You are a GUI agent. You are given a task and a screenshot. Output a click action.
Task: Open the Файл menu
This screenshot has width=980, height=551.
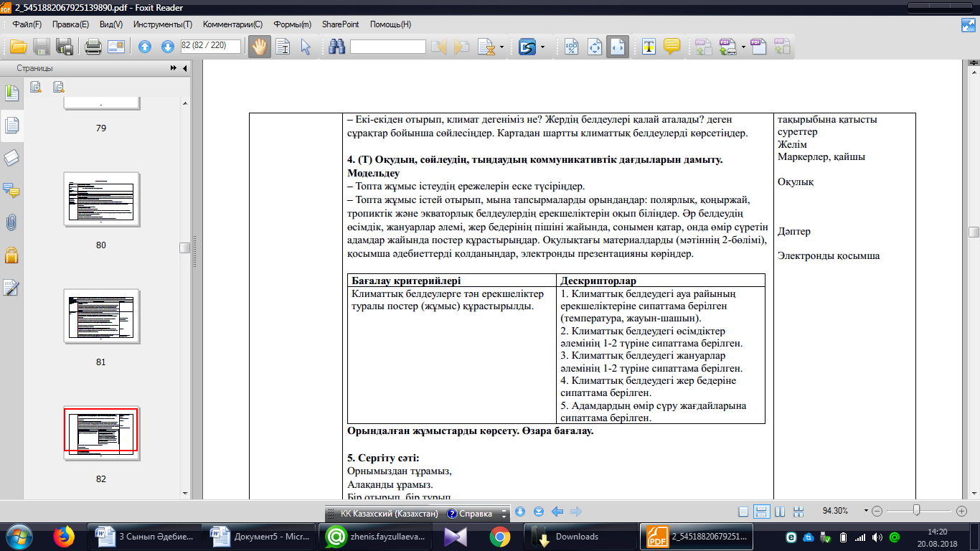tap(27, 24)
